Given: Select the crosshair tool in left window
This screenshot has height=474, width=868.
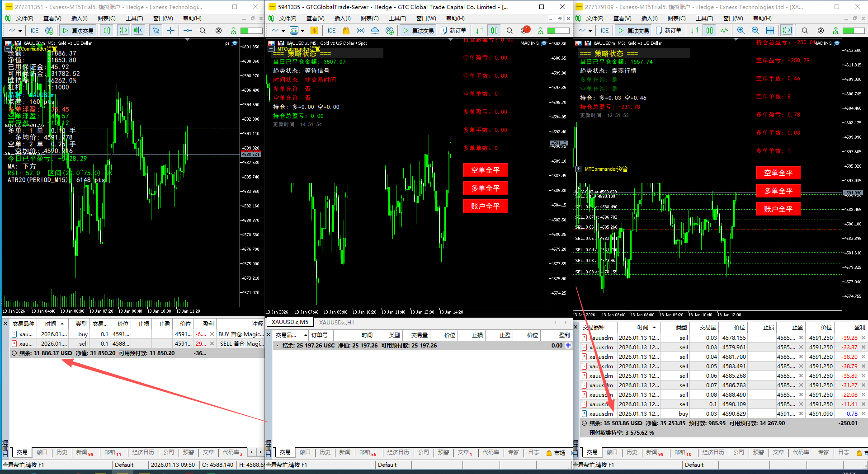Looking at the screenshot, I should [170, 31].
